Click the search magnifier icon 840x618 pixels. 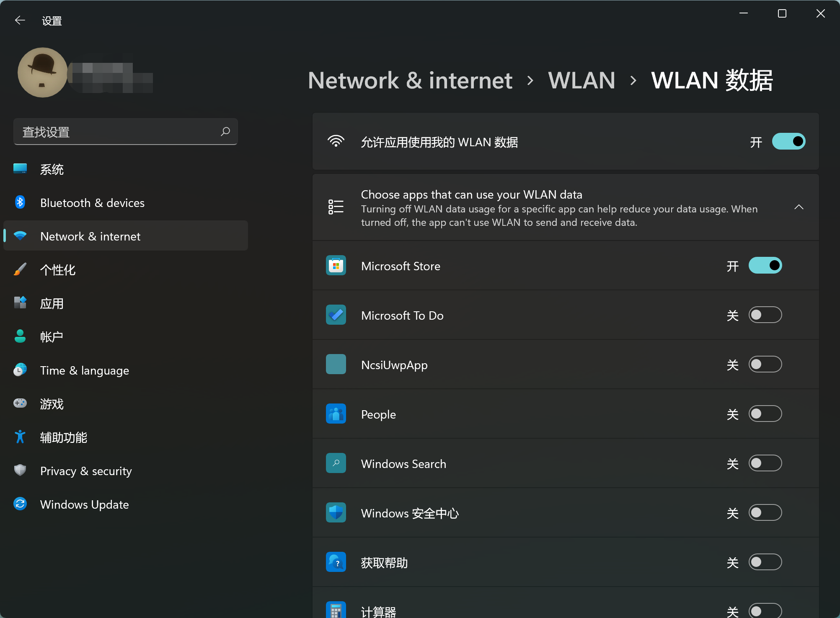click(225, 132)
